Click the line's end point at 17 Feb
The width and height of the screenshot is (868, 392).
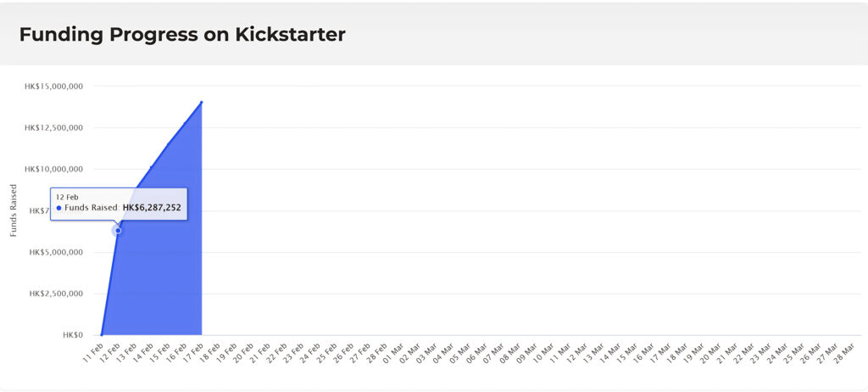(202, 102)
